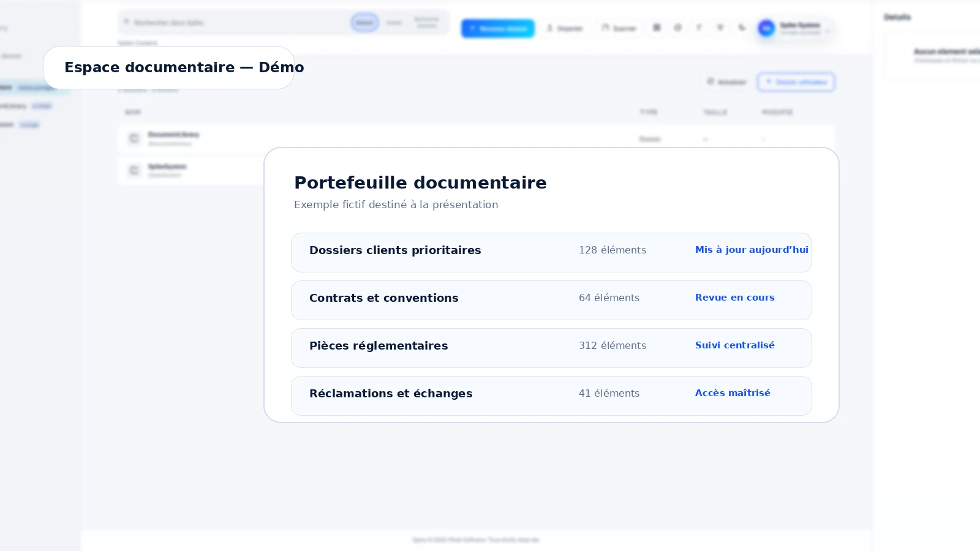Select Réclamations et échanges entry
Viewport: 980px width, 551px height.
[551, 395]
